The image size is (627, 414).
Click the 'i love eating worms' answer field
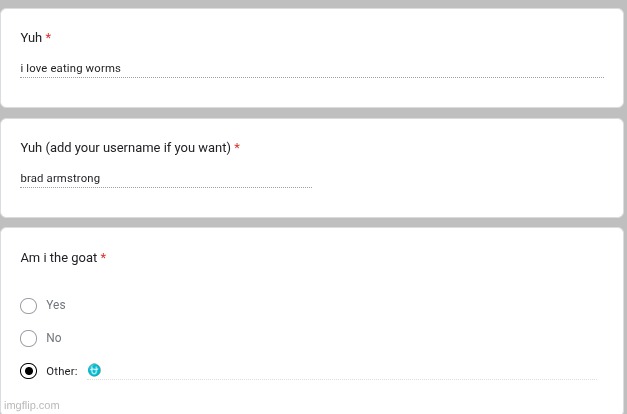coord(310,69)
